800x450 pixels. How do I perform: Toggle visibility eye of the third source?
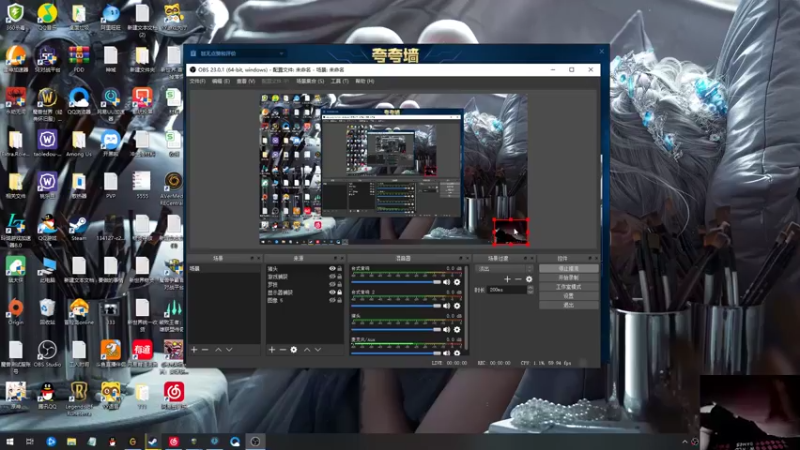click(x=332, y=284)
